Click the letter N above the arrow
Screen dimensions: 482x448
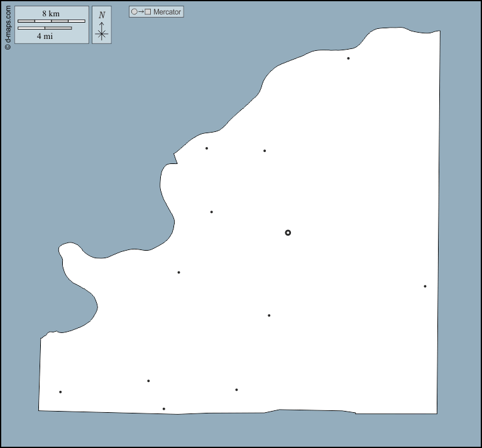pos(102,15)
